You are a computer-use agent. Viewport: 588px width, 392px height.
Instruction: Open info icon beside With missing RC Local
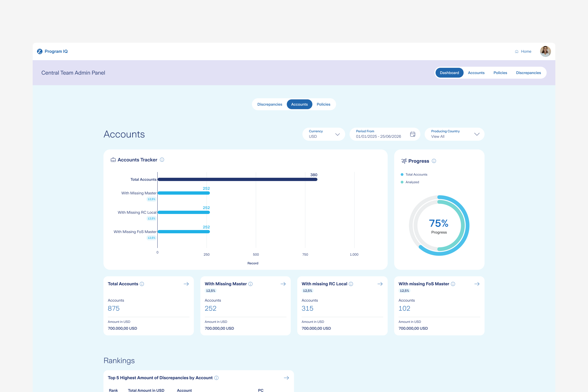[x=351, y=284]
